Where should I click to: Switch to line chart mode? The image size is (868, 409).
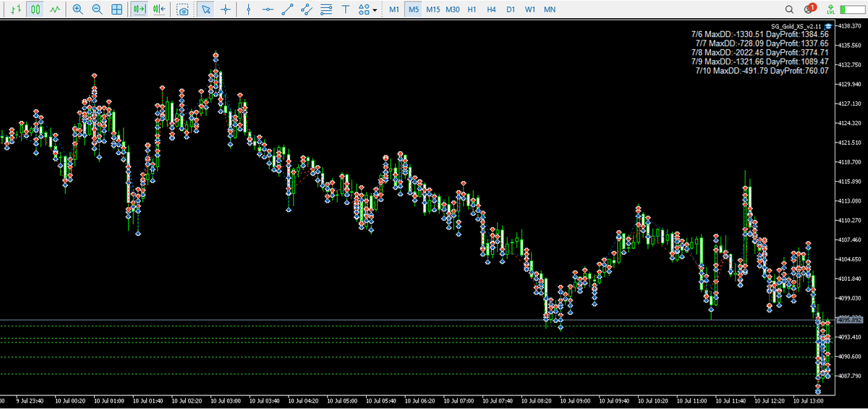coord(54,9)
